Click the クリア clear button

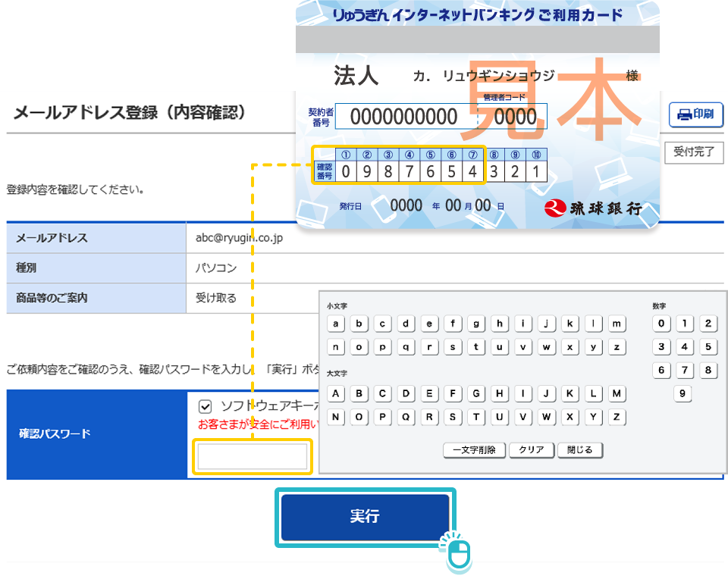coord(531,450)
